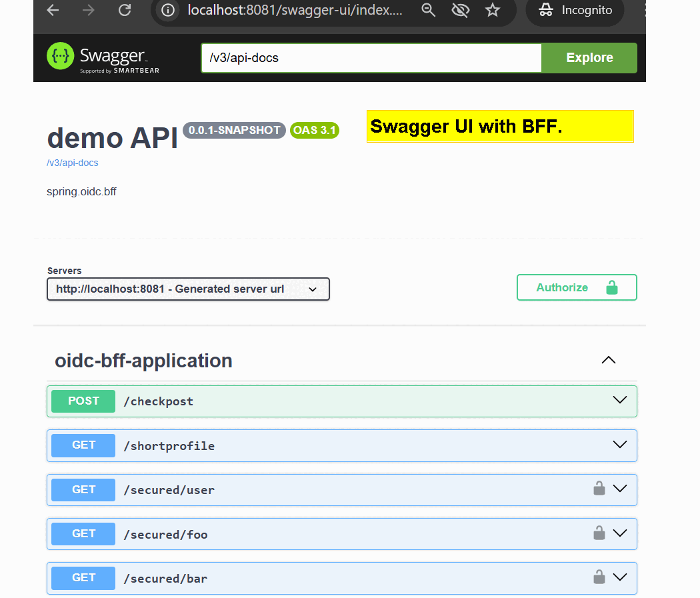Click the lock icon on /secured/bar
The width and height of the screenshot is (700, 598).
pos(599,577)
